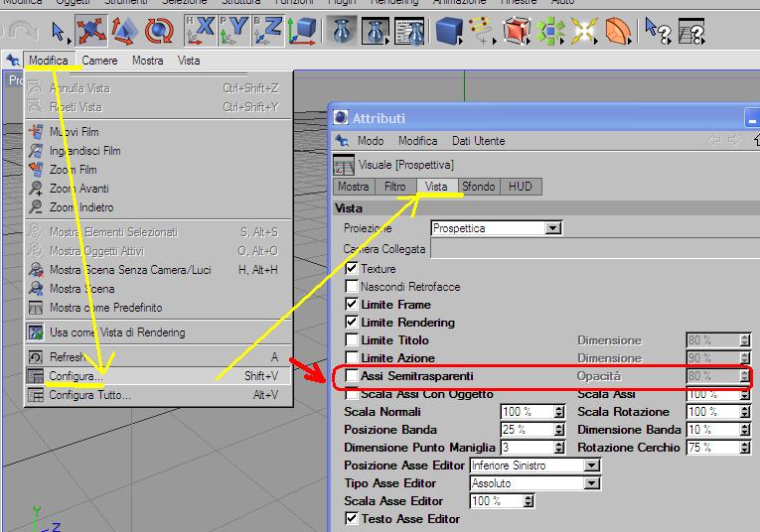Open the Modifica viewport menu
760x532 pixels.
49,61
